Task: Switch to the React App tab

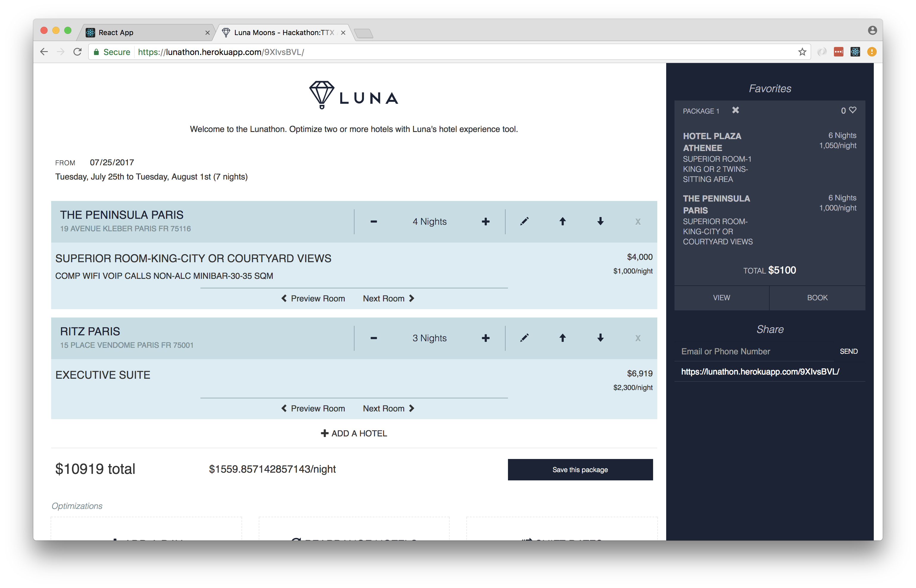Action: pyautogui.click(x=145, y=32)
